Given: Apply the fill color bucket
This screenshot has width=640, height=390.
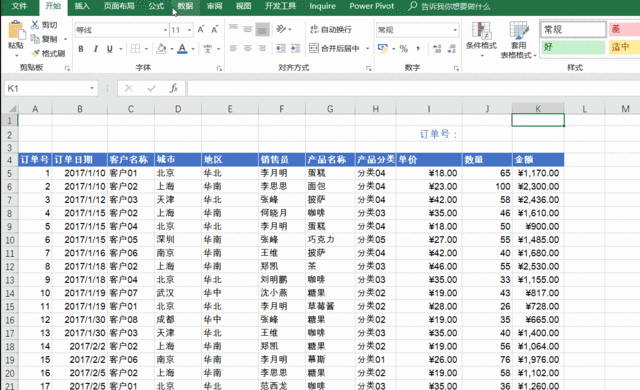Looking at the screenshot, I should 162,49.
